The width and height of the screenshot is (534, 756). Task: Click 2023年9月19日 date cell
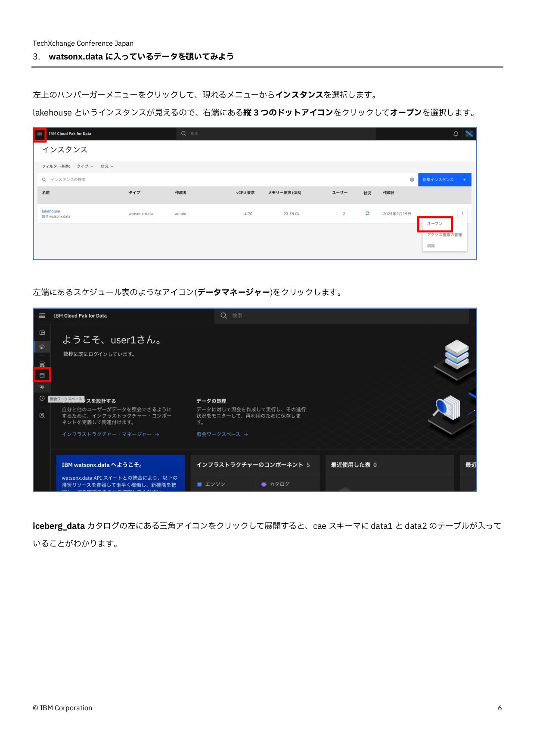(397, 214)
